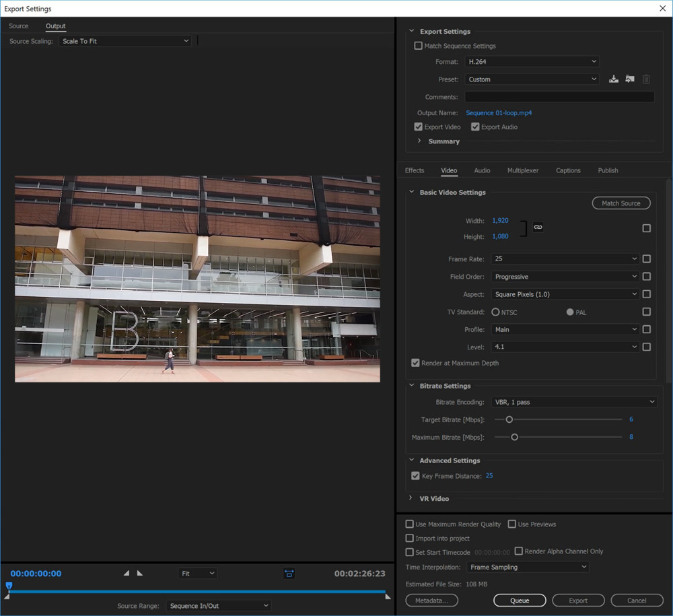673x616 pixels.
Task: Enable Match Sequence Settings
Action: (418, 45)
